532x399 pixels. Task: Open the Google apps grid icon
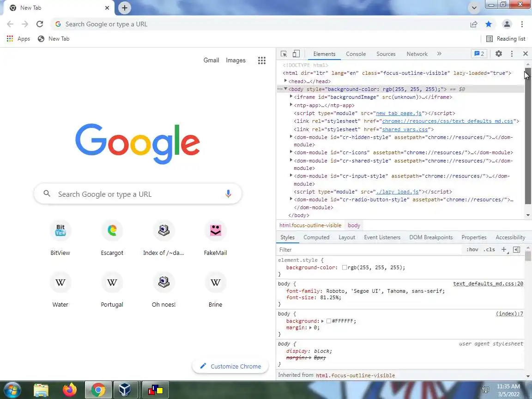261,60
